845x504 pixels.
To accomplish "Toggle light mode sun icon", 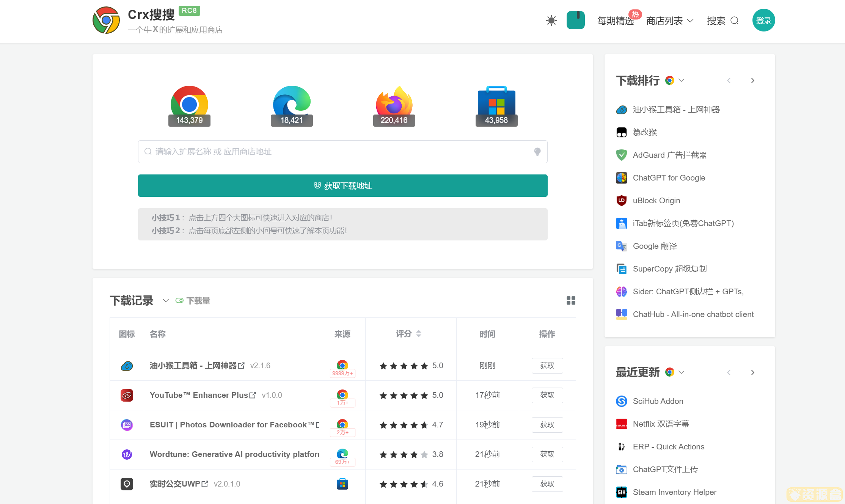I will click(x=551, y=20).
